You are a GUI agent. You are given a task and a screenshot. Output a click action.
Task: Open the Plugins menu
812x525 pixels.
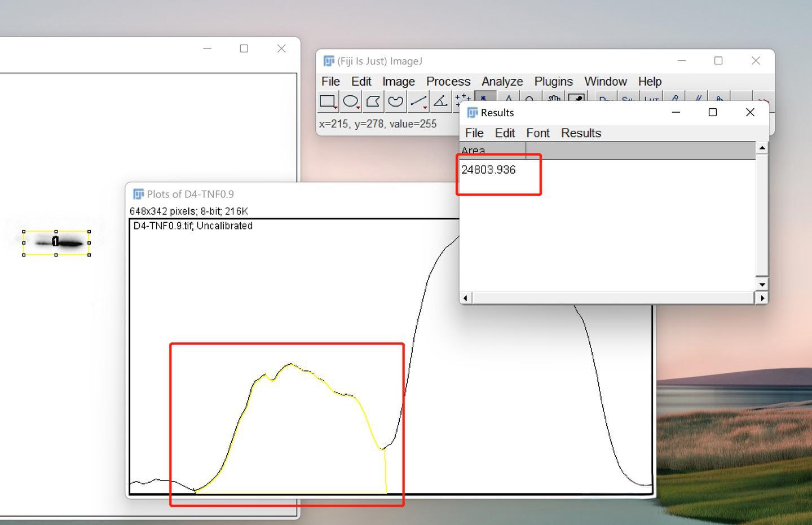click(553, 81)
